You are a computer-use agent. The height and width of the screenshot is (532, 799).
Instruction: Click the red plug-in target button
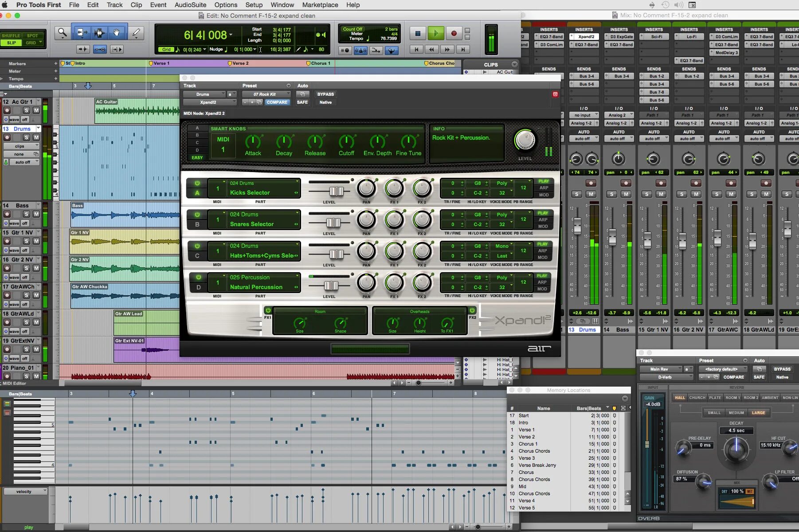pos(555,94)
